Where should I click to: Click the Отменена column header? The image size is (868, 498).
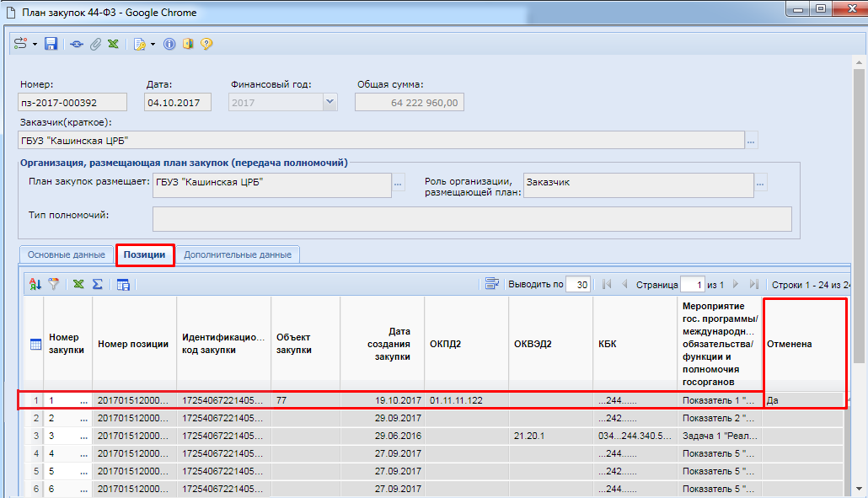802,344
